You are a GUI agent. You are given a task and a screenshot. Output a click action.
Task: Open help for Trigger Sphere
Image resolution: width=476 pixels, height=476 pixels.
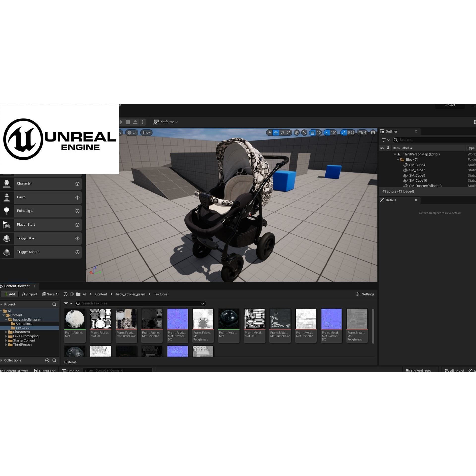[77, 252]
